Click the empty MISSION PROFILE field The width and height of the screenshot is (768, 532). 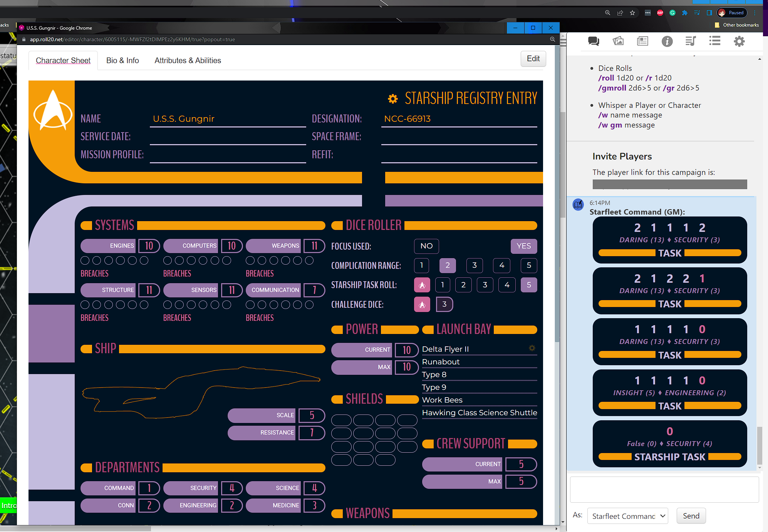pos(228,155)
